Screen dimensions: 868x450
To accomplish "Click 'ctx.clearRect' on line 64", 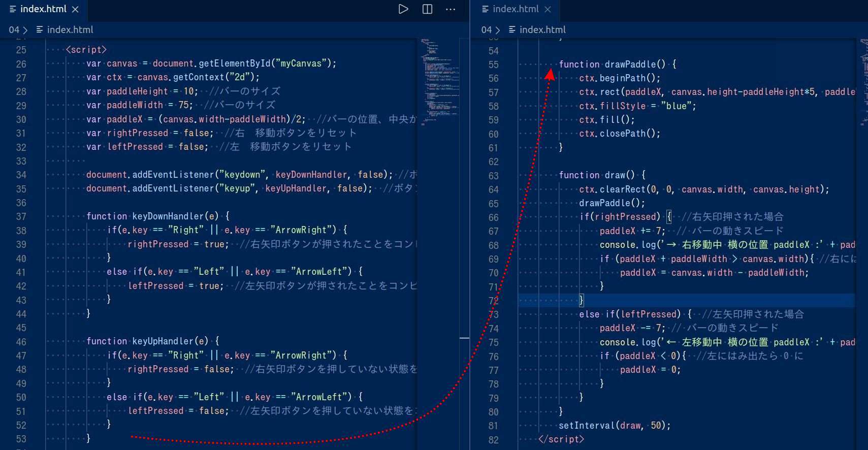I will click(612, 189).
